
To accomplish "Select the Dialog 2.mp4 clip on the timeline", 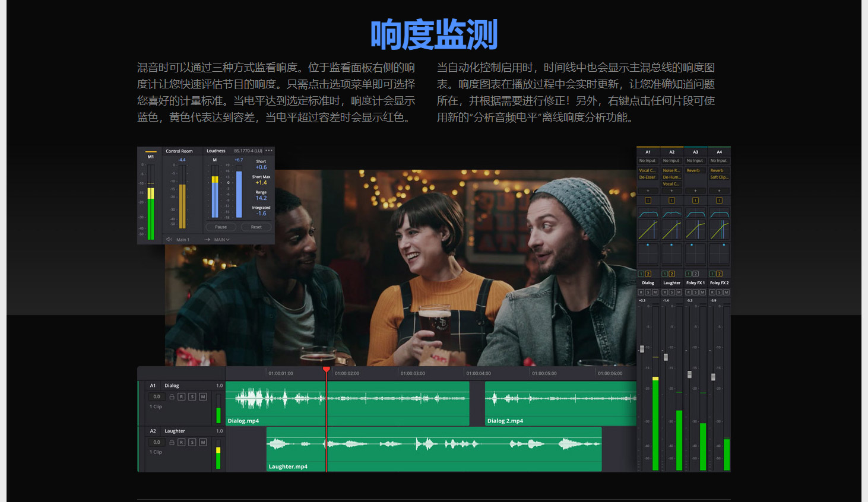I will click(560, 403).
